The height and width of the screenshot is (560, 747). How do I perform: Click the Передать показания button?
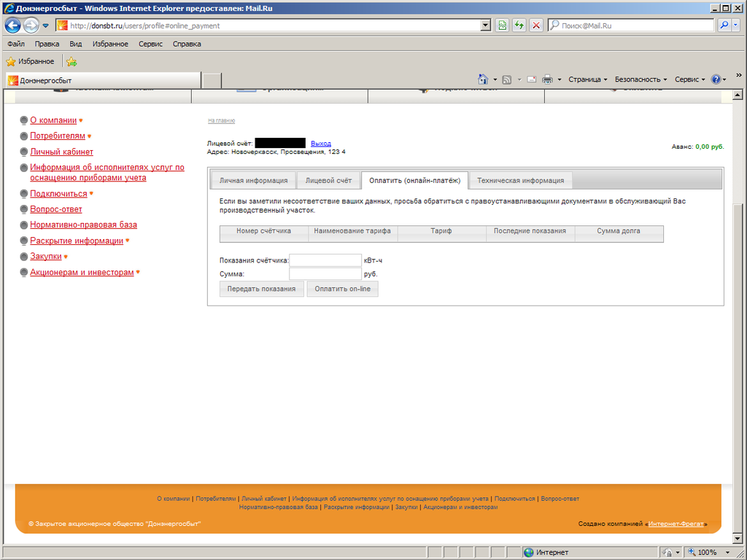coord(262,289)
